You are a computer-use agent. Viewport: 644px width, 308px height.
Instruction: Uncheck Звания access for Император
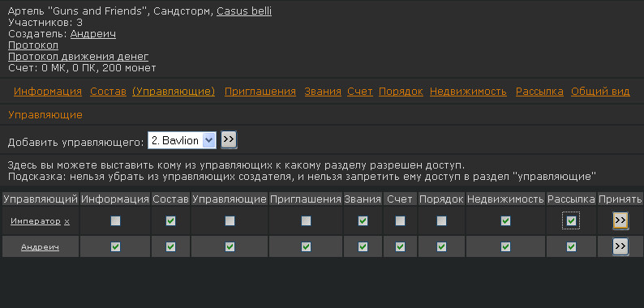click(363, 221)
